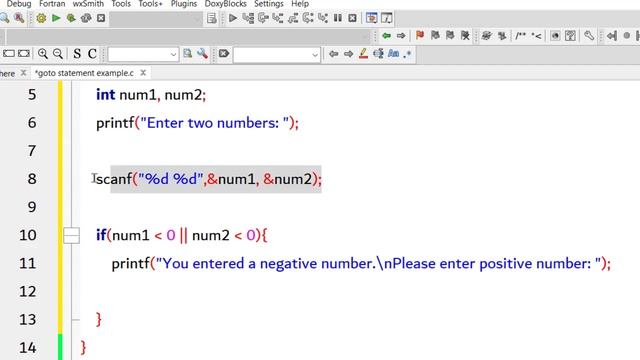Toggle bookmark with the red flag icon
Screen dimensions: 640x360
point(420,36)
